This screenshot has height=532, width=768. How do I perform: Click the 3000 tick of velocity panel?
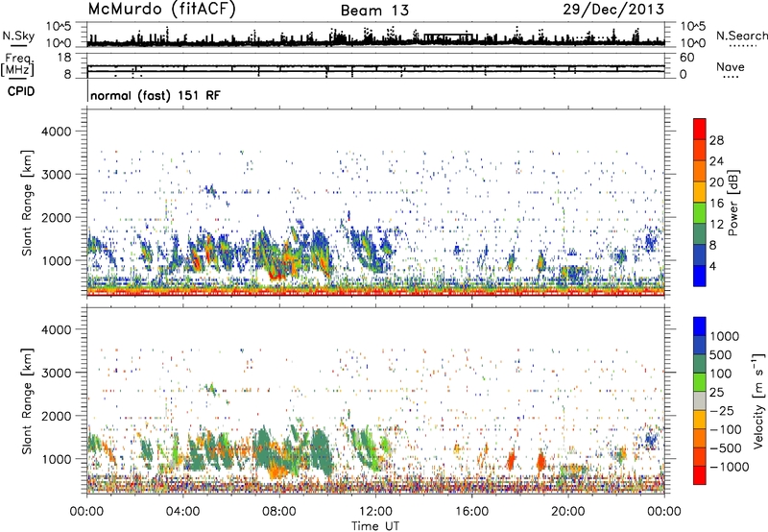coord(56,373)
